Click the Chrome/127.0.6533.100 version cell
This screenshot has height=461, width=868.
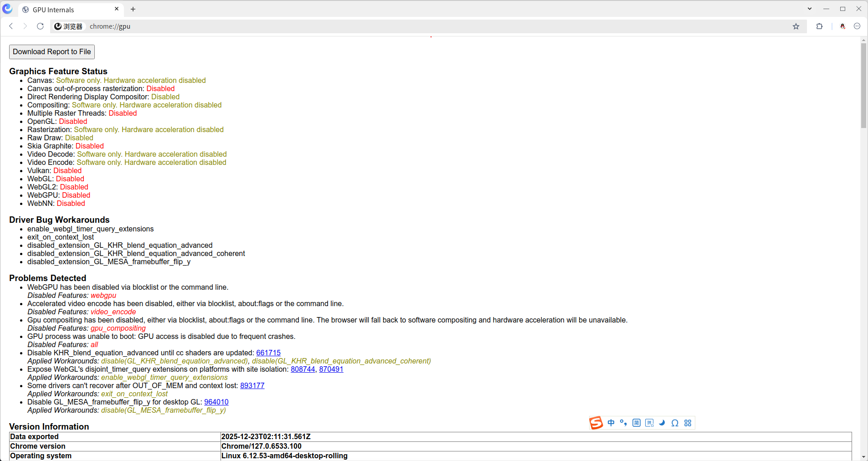click(536, 446)
